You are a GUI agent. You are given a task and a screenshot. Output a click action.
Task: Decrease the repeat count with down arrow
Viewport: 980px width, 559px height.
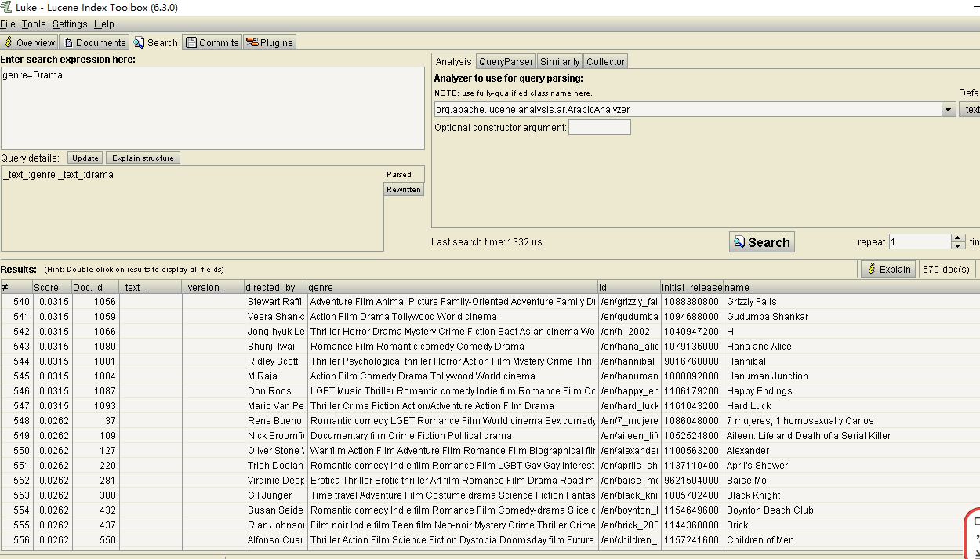coord(958,246)
